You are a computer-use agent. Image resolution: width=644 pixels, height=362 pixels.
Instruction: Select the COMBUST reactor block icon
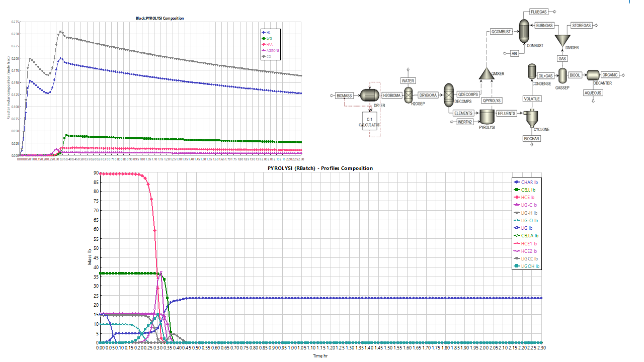click(x=524, y=31)
